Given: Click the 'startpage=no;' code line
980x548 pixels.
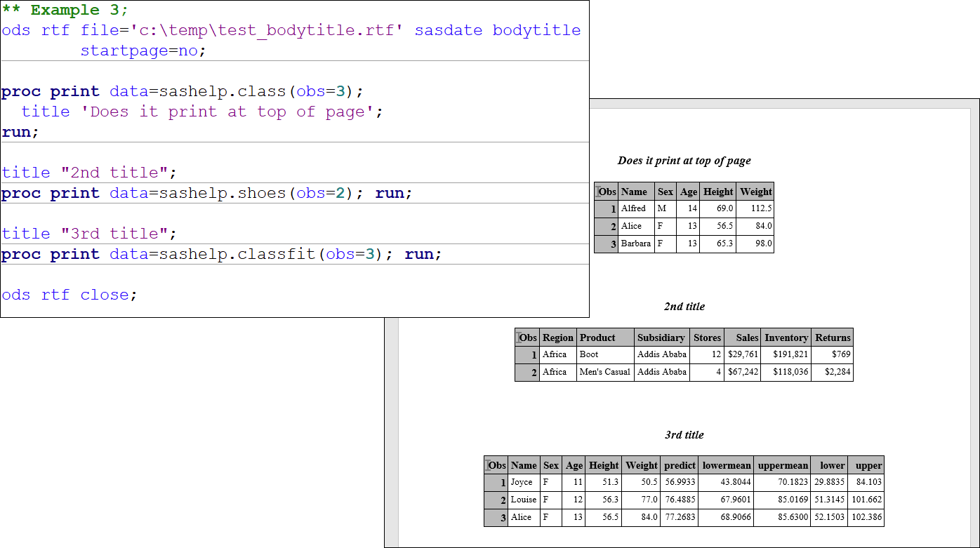Looking at the screenshot, I should coord(144,51).
